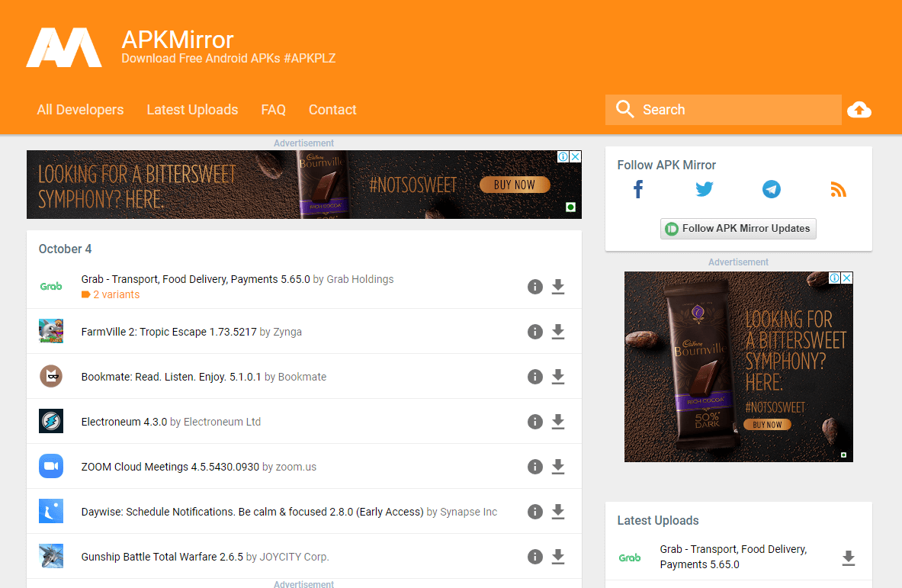The width and height of the screenshot is (902, 588).
Task: Open APK Mirror Facebook page icon
Action: 638,189
